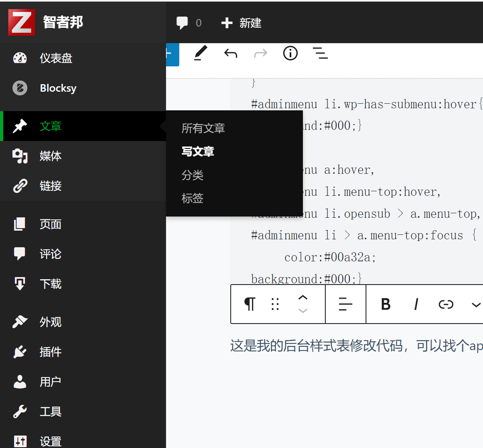The height and width of the screenshot is (448, 483).
Task: Click the undo arrow in editor toolbar
Action: point(231,54)
